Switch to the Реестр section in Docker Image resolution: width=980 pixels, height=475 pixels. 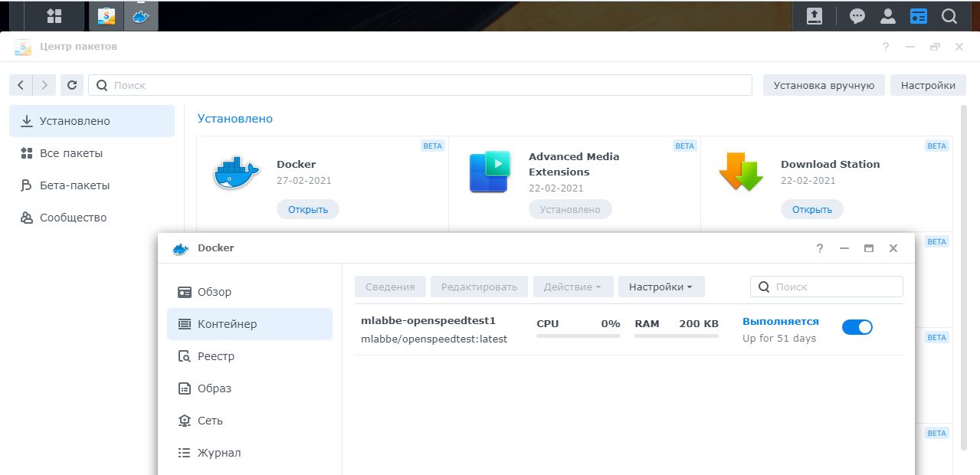click(215, 356)
